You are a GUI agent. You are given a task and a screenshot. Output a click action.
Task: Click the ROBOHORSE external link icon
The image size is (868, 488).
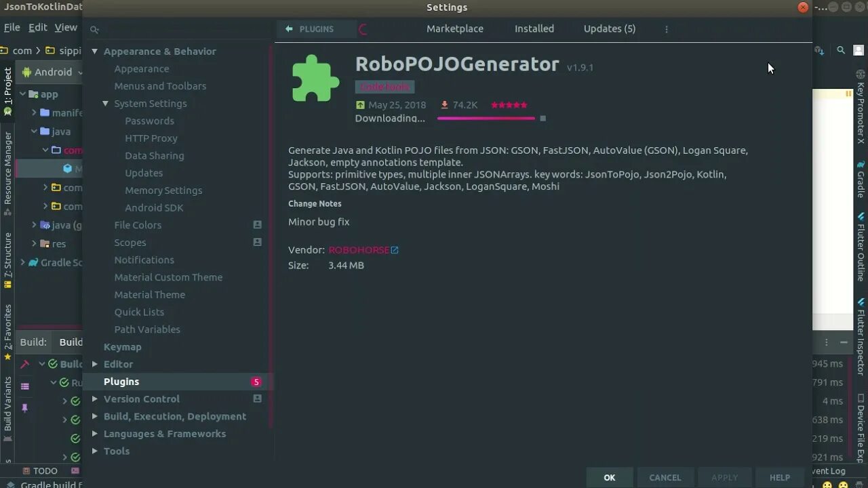pos(395,250)
